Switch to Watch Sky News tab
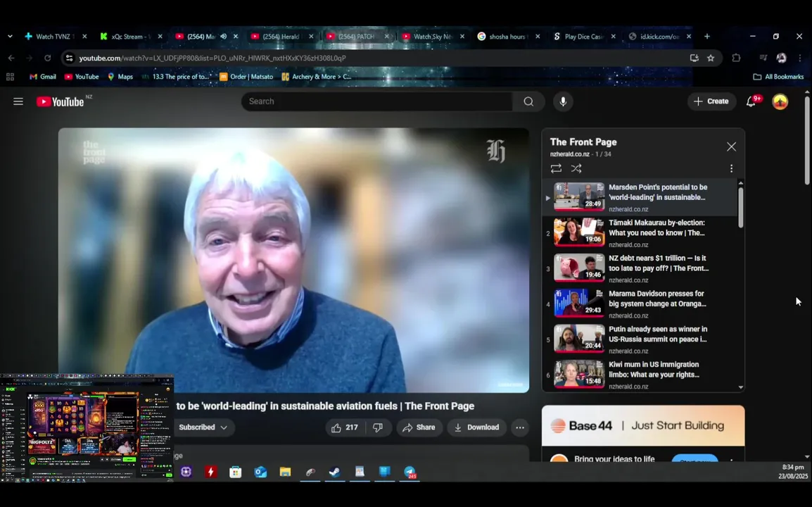Viewport: 812px width, 507px height. click(x=433, y=37)
